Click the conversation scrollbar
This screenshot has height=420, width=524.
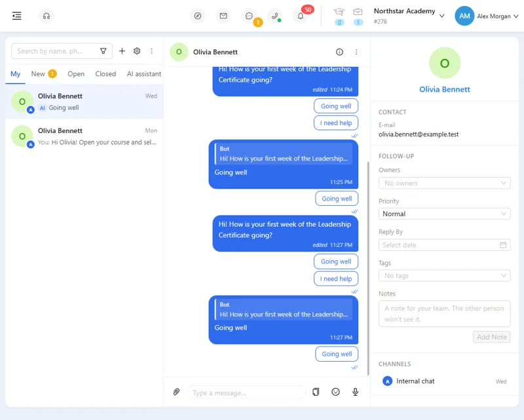pyautogui.click(x=368, y=269)
